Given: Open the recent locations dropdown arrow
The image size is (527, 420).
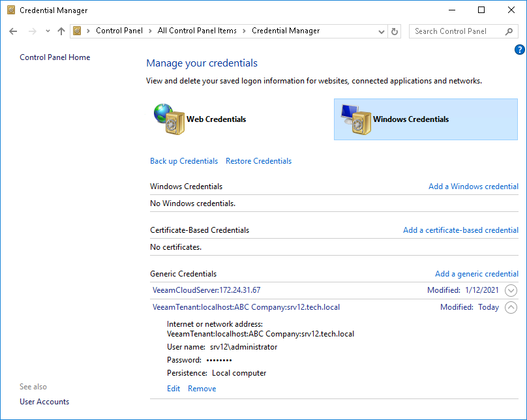Looking at the screenshot, I should point(47,31).
